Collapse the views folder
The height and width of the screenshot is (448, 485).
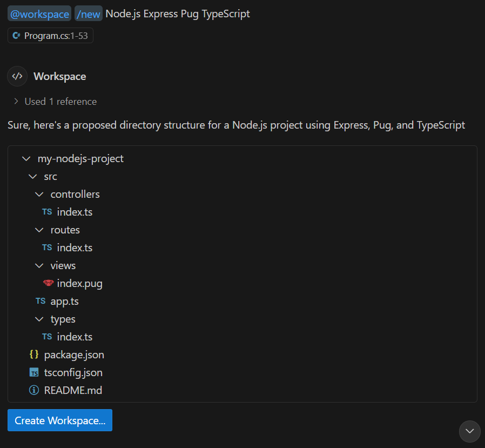coord(39,265)
